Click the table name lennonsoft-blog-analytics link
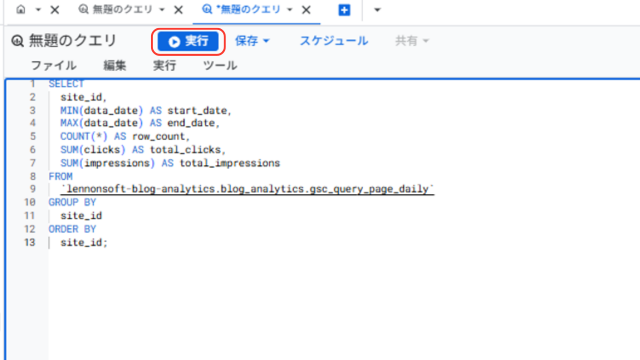The width and height of the screenshot is (640, 360). tap(247, 189)
